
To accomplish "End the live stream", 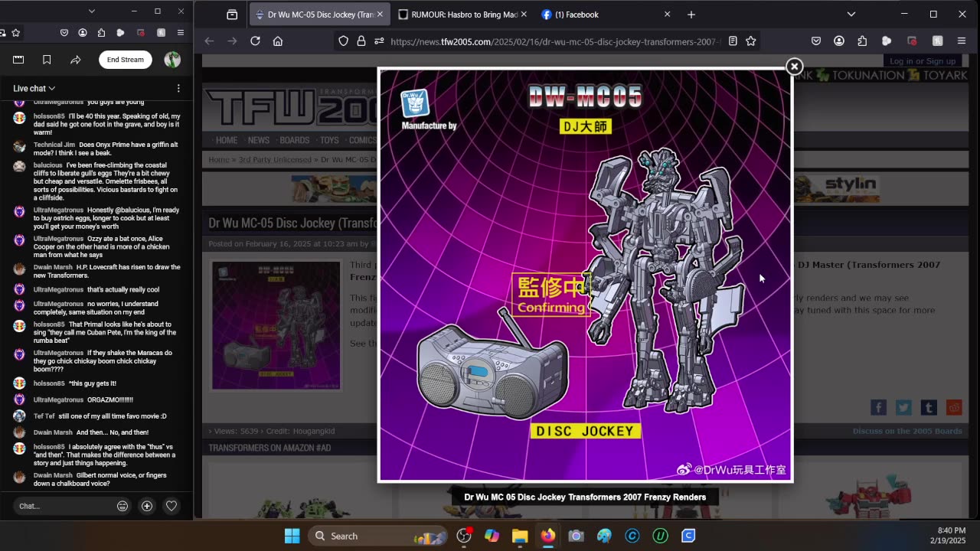I will 126,60.
